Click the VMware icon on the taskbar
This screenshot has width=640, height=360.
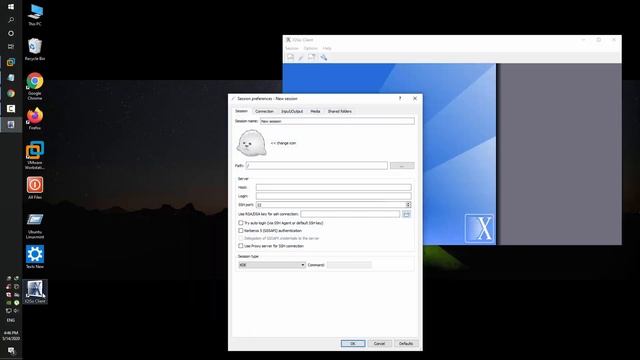(x=11, y=62)
